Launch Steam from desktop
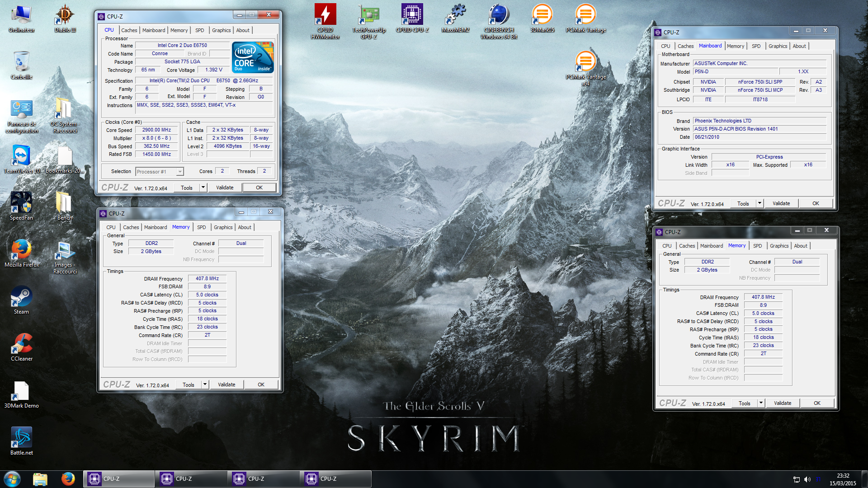The image size is (868, 488). pos(21,300)
